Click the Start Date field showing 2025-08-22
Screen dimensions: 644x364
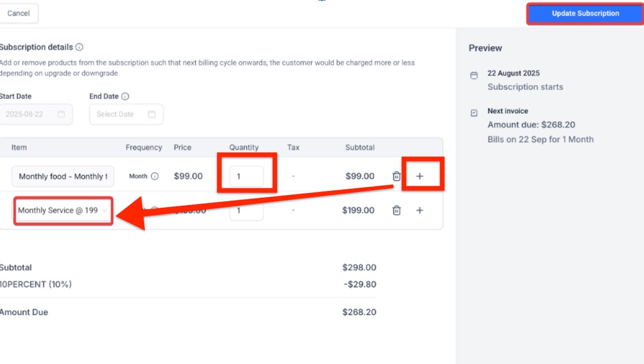(x=29, y=114)
